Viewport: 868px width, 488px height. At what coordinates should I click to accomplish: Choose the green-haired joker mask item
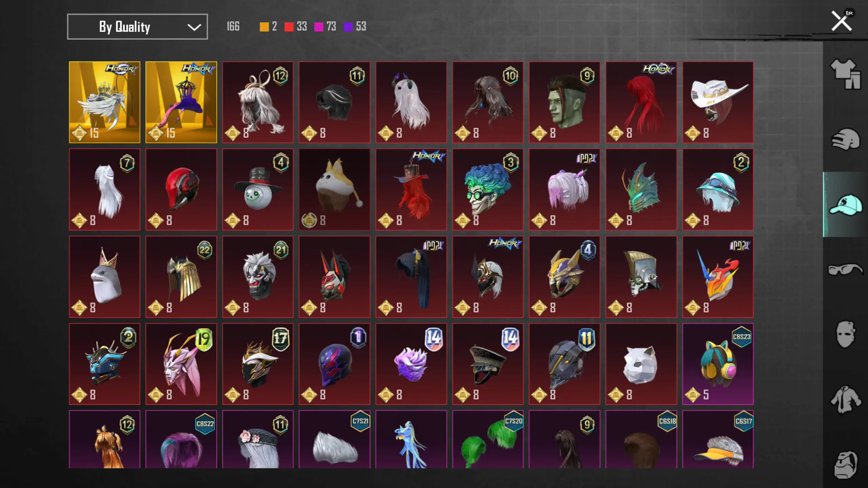488,189
